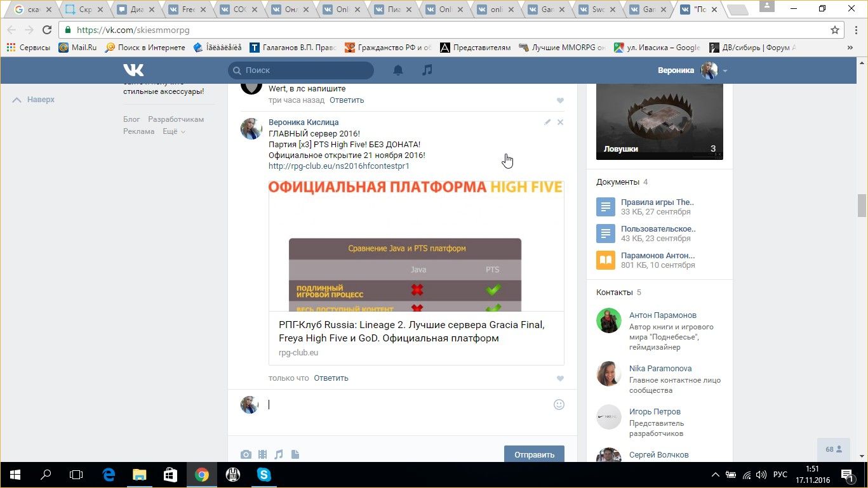
Task: Open the profile dropdown arrow next to Вероника
Action: click(725, 70)
